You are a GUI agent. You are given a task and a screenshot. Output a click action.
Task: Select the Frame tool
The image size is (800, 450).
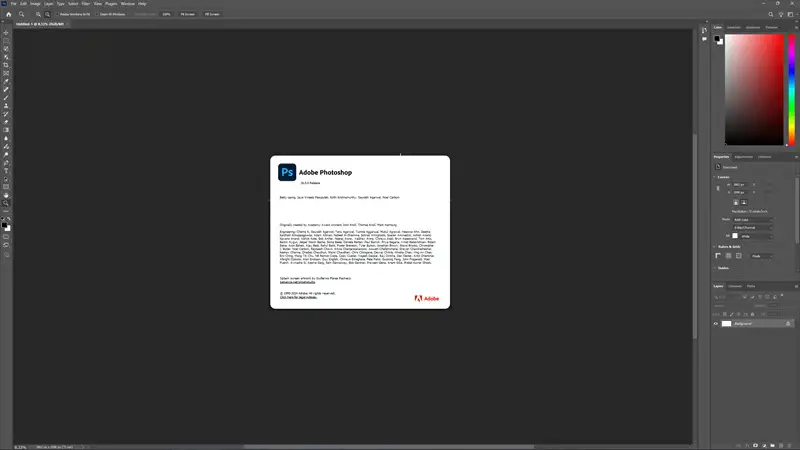pos(6,73)
